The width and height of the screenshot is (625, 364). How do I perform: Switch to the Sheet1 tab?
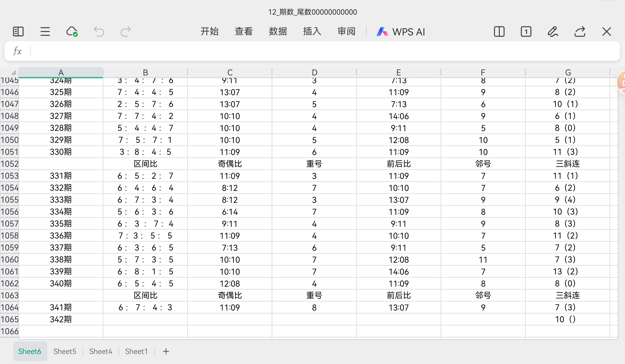click(136, 351)
